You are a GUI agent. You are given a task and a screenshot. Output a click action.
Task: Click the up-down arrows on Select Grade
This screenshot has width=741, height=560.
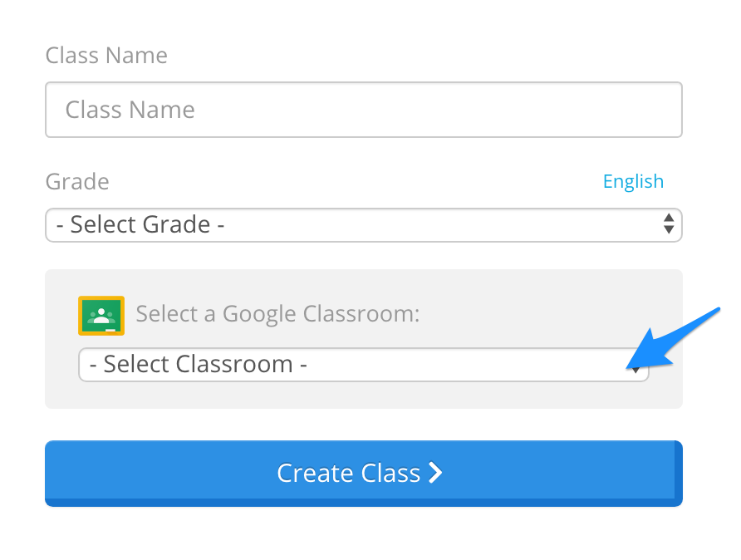click(668, 224)
